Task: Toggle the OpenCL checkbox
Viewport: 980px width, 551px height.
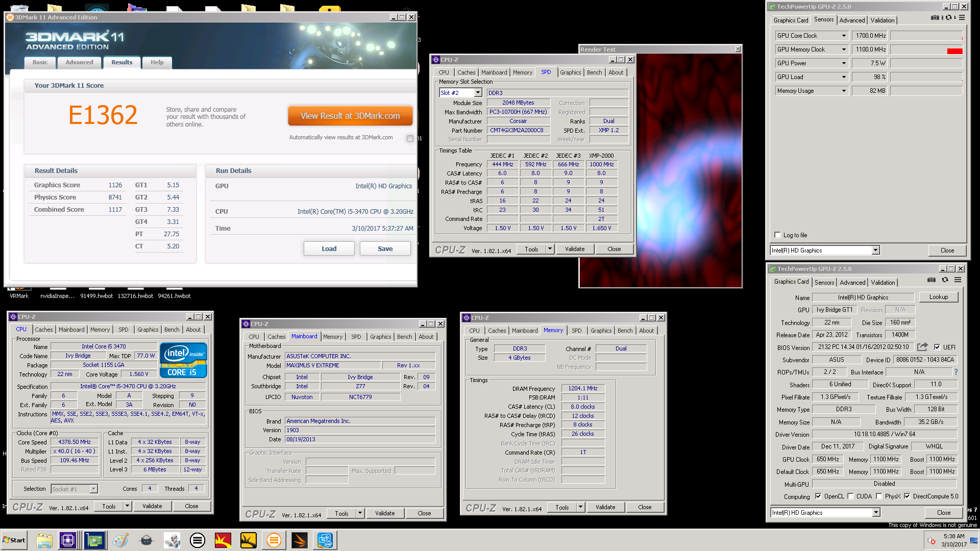Action: (818, 496)
